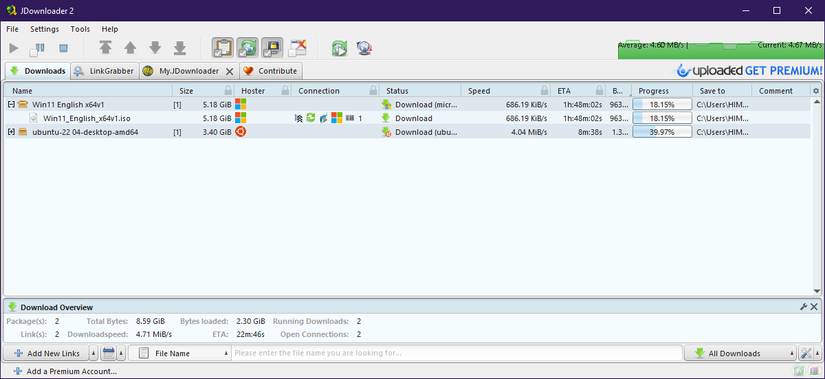The image size is (825, 379).
Task: Click the Win11 English x64v1 package icon
Action: click(22, 105)
